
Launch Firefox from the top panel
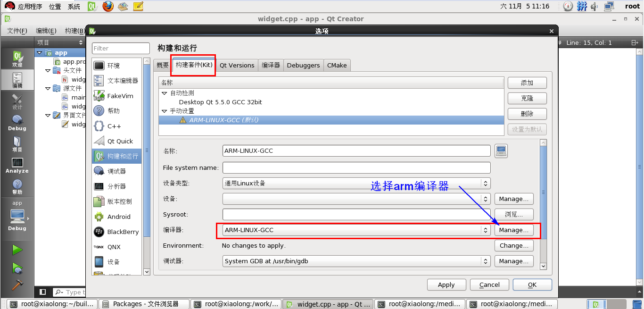point(108,6)
